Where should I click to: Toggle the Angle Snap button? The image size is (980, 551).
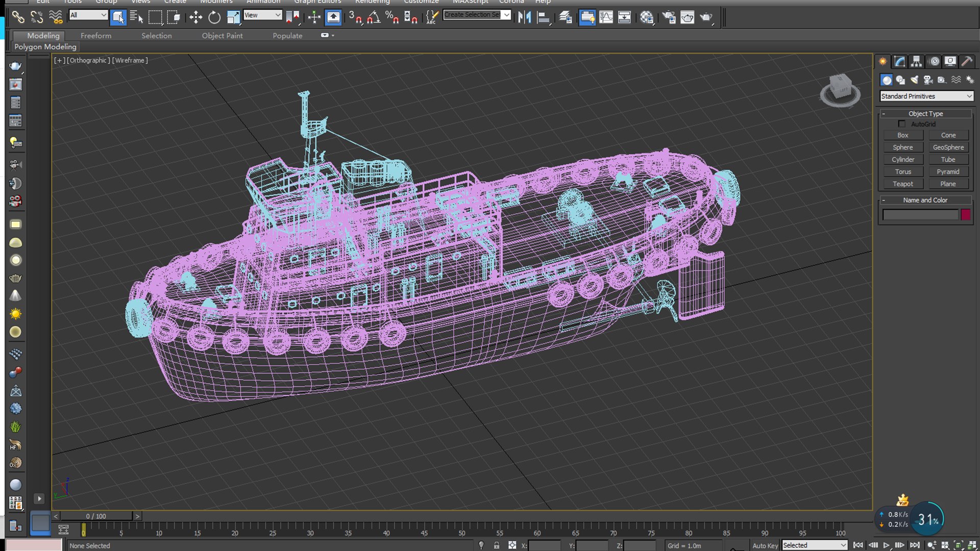(x=373, y=17)
